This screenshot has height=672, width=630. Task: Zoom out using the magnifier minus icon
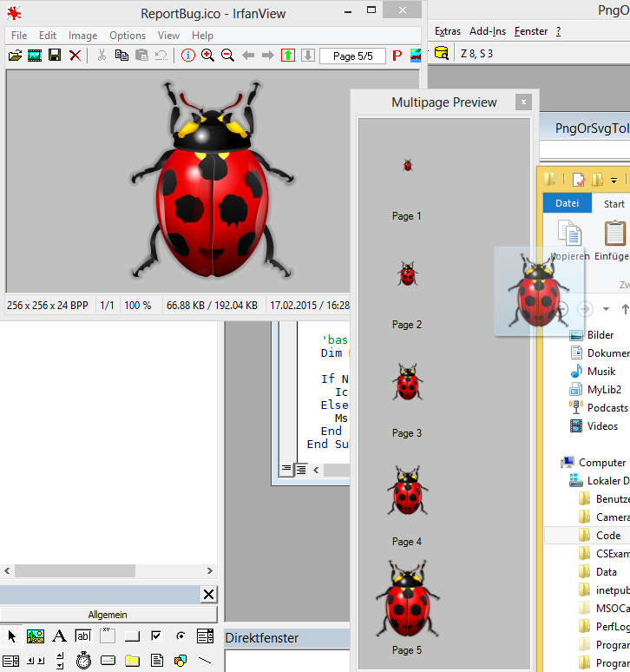point(228,56)
